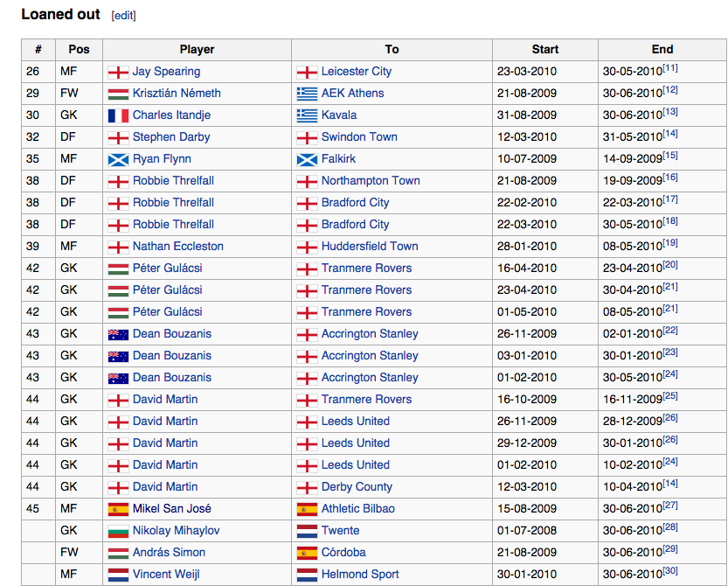Follow the Leicester City club link
This screenshot has width=728, height=586.
tap(356, 72)
